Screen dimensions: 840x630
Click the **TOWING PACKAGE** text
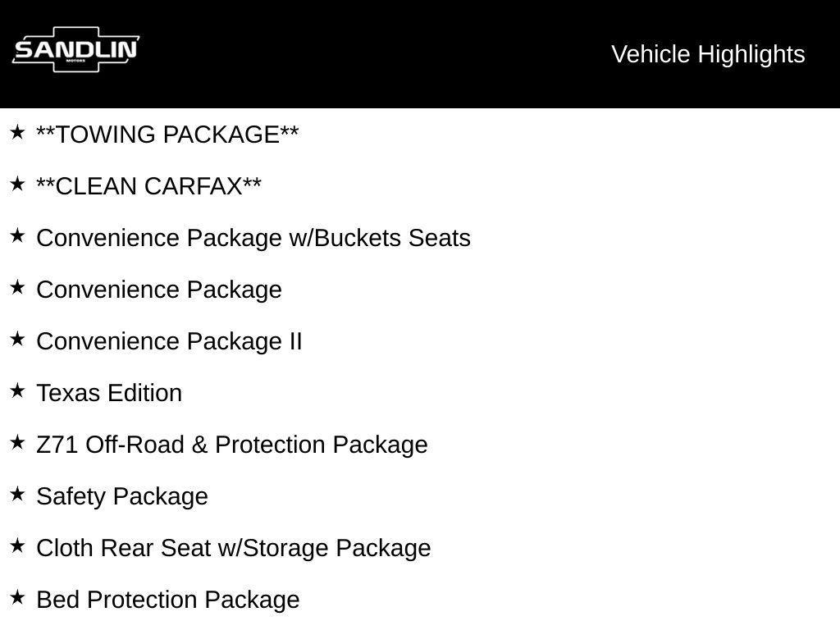[167, 135]
